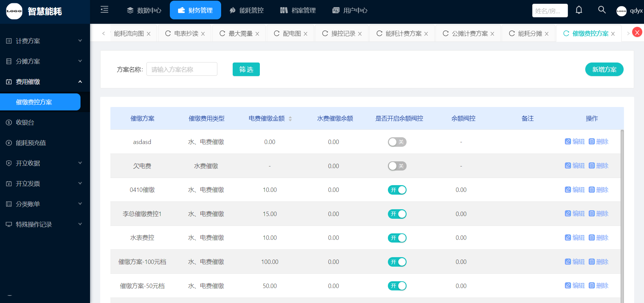644x303 pixels.
Task: Collapse the sidebar with the menu fold icon
Action: pyautogui.click(x=105, y=10)
